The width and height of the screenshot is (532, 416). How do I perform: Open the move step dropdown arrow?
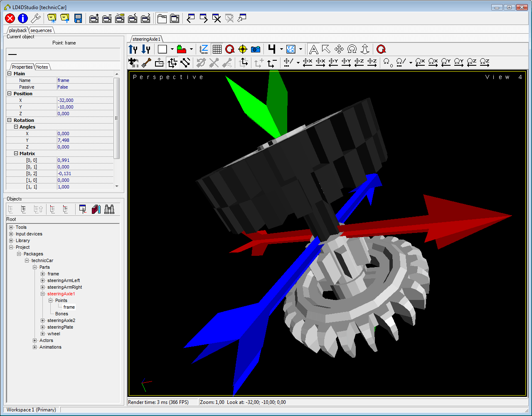click(x=298, y=62)
